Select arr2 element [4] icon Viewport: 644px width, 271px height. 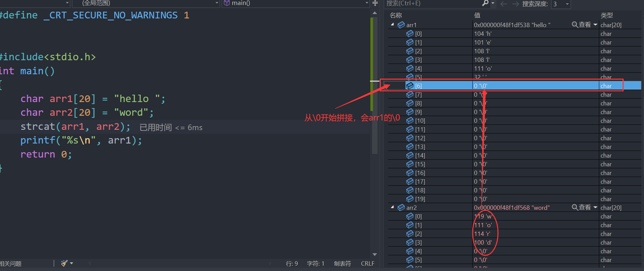[410, 251]
